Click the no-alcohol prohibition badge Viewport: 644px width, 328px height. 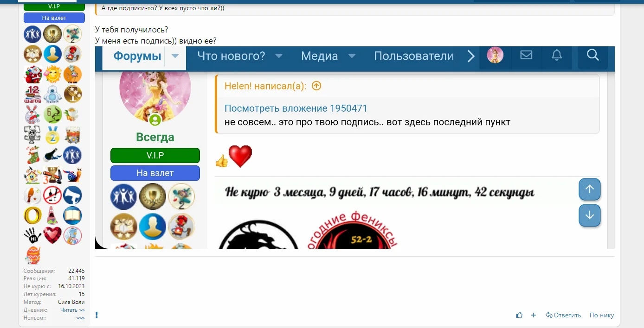point(52,195)
